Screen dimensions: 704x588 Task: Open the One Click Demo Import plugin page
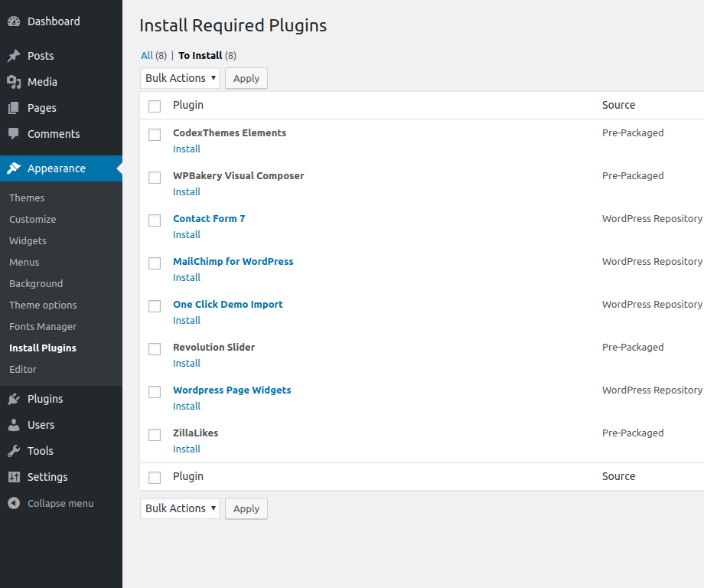tap(227, 304)
